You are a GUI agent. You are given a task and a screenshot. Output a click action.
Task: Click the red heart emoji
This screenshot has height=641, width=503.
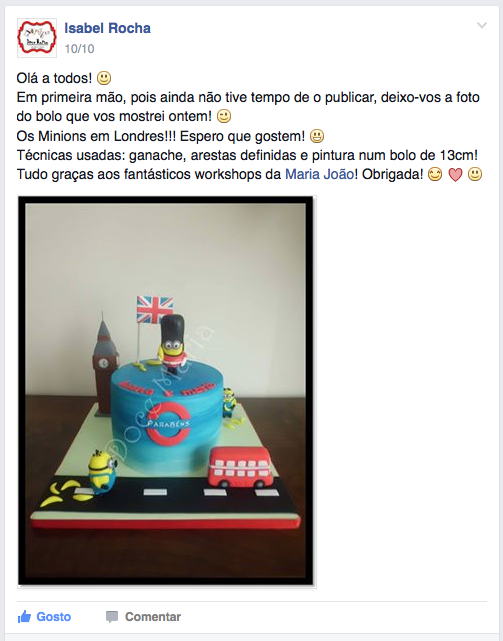pos(455,175)
